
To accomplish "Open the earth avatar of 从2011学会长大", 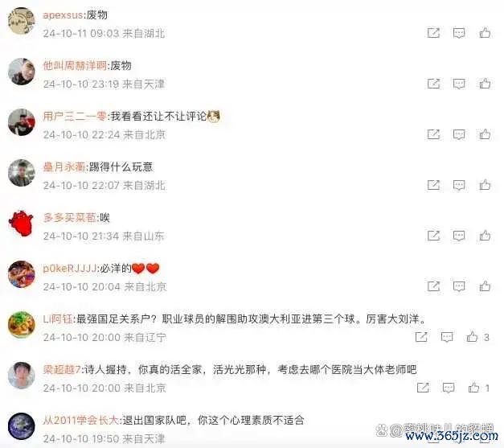I will point(21,426).
